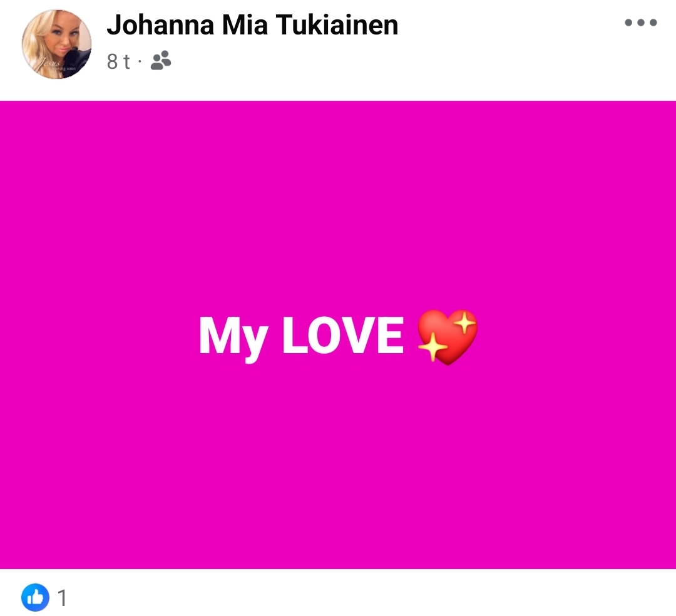The height and width of the screenshot is (616, 676).
Task: Click the sparkling heart emoji in post
Action: pyautogui.click(x=447, y=337)
